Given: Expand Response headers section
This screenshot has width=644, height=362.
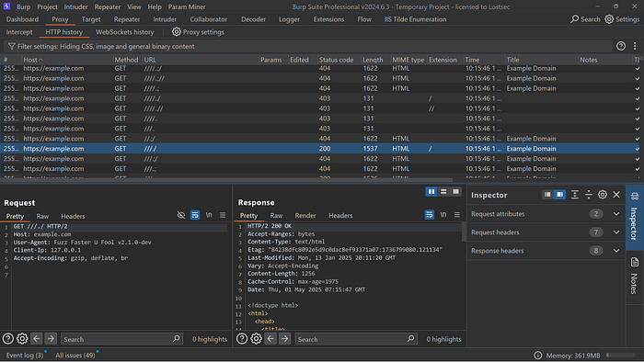Looking at the screenshot, I should (616, 251).
